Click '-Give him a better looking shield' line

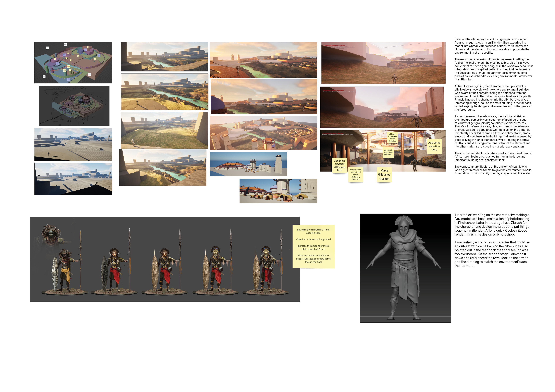tap(313, 239)
